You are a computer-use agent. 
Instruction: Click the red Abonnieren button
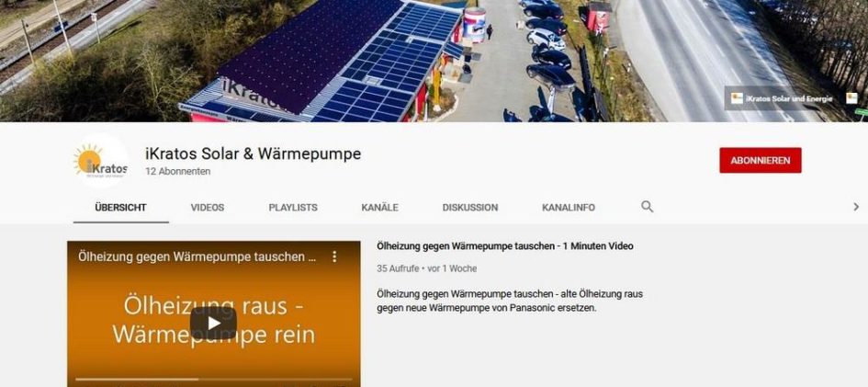pos(760,161)
